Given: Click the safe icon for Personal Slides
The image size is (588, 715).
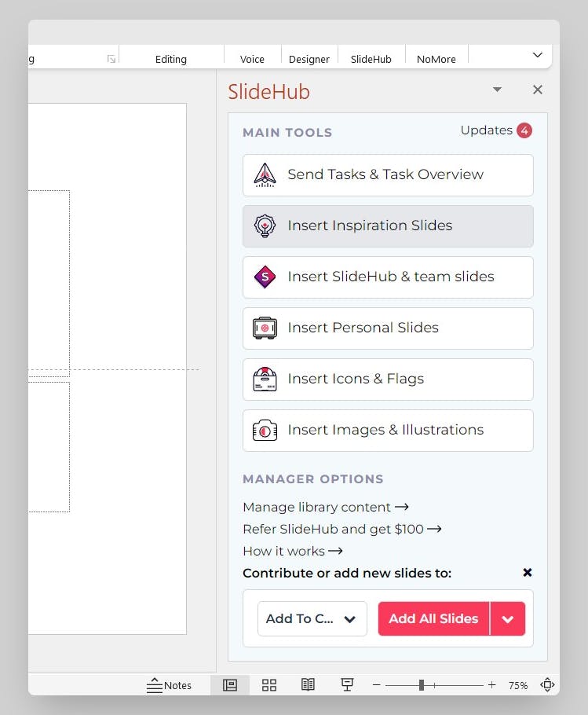Looking at the screenshot, I should [265, 328].
